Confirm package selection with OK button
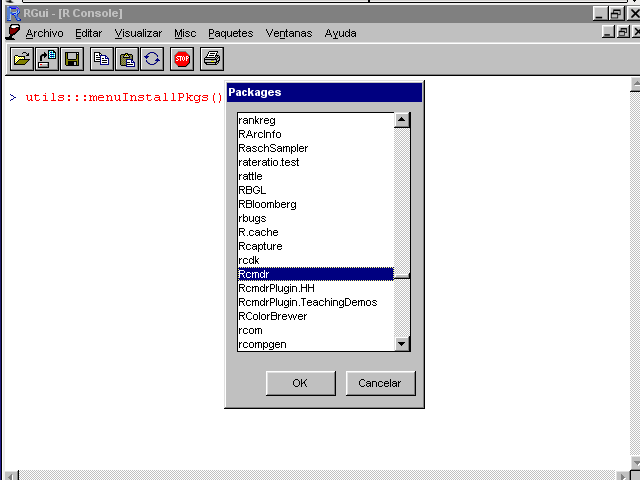This screenshot has height=480, width=640. click(x=300, y=383)
